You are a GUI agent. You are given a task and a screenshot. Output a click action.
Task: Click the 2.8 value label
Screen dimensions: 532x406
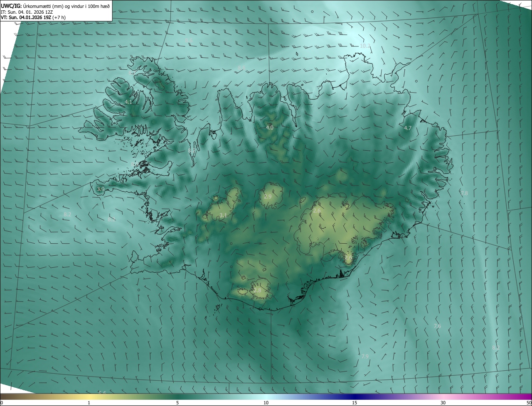point(257,291)
